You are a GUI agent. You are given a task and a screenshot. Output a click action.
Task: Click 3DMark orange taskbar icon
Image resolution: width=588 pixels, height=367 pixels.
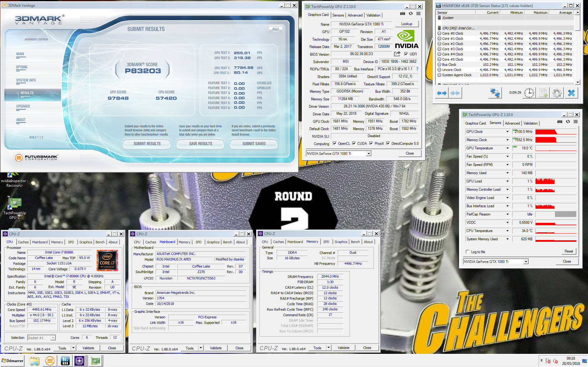pyautogui.click(x=50, y=361)
